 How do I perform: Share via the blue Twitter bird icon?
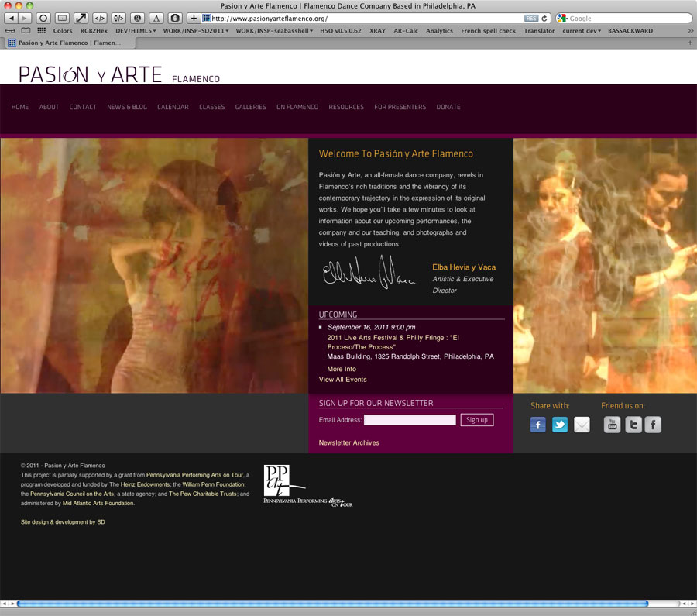560,425
